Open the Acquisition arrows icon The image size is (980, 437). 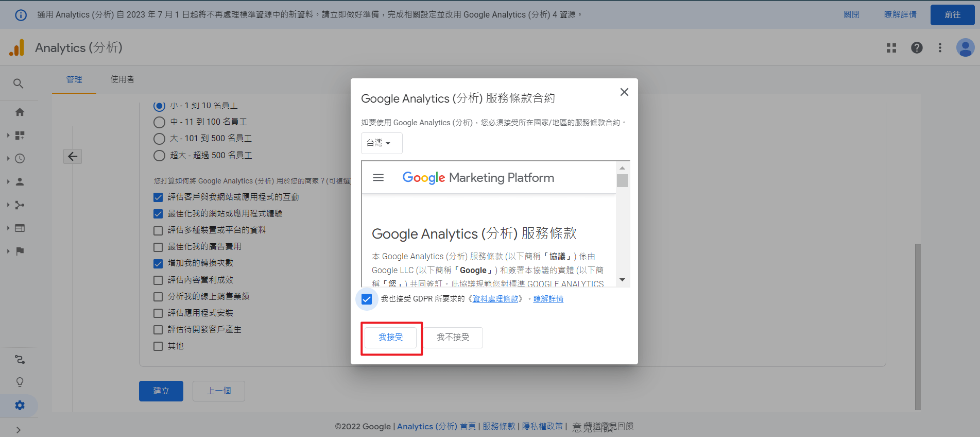tap(20, 205)
